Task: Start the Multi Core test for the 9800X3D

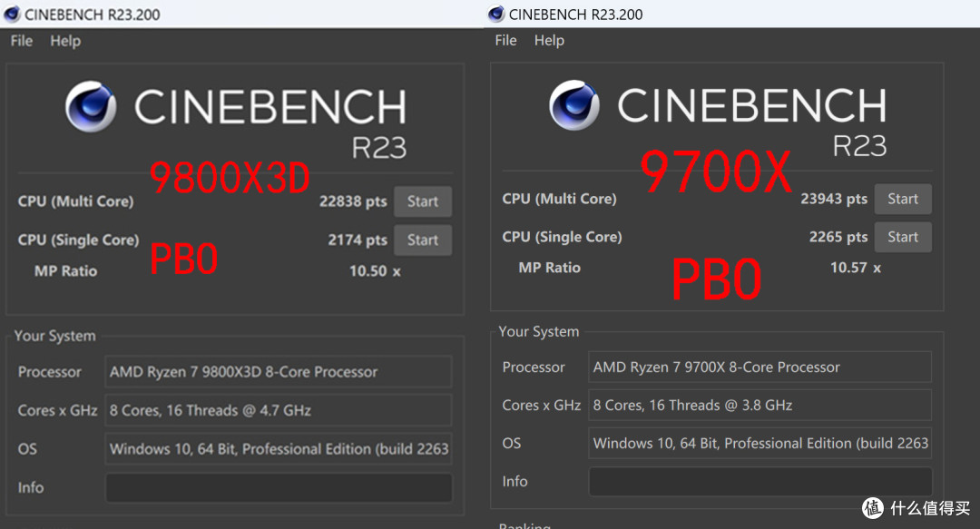Action: click(423, 201)
